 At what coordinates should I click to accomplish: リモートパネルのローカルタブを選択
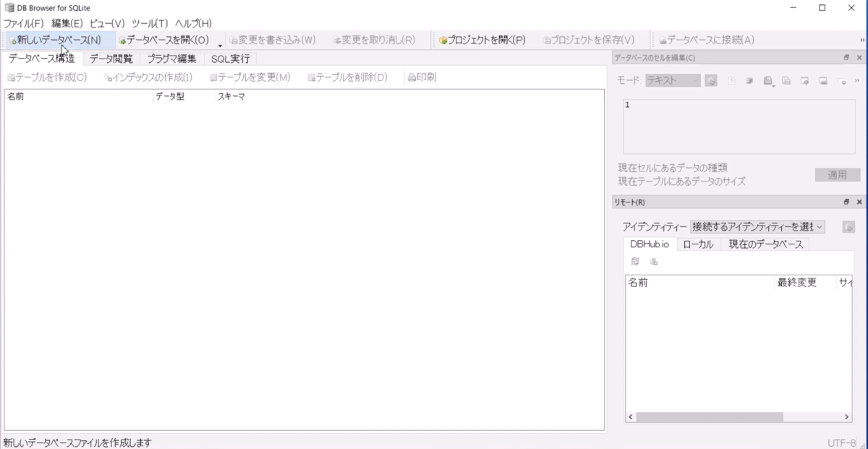[x=699, y=244]
